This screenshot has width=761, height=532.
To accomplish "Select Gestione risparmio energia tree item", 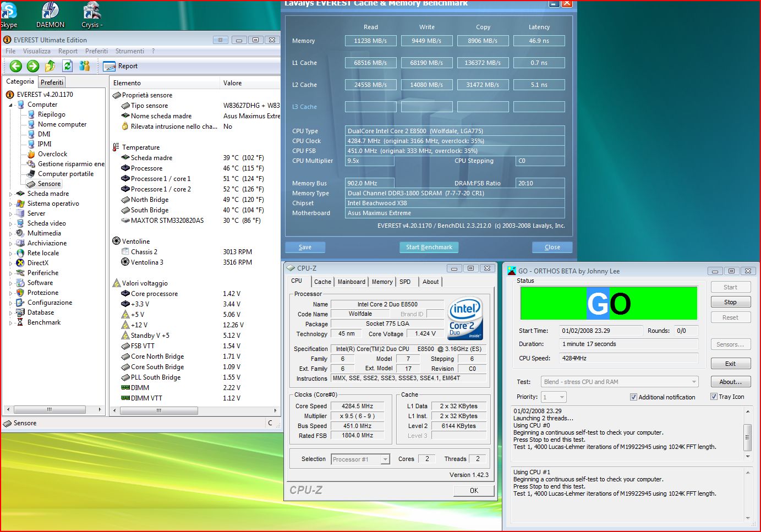I will (x=71, y=164).
